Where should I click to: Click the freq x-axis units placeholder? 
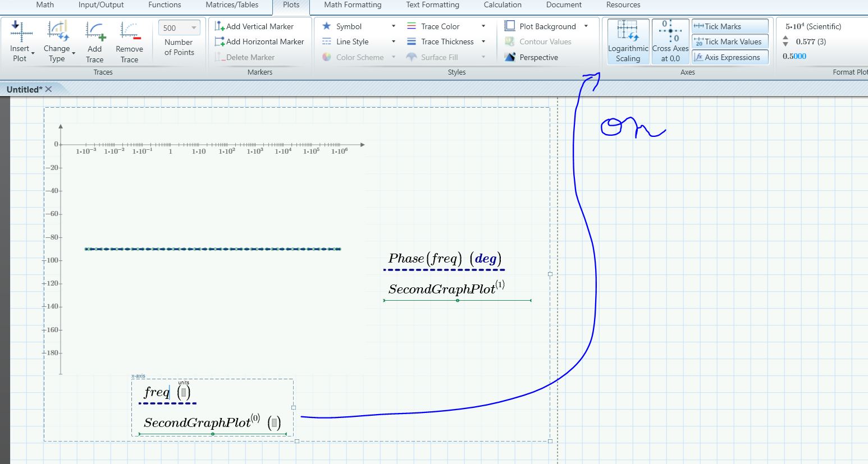coord(184,393)
